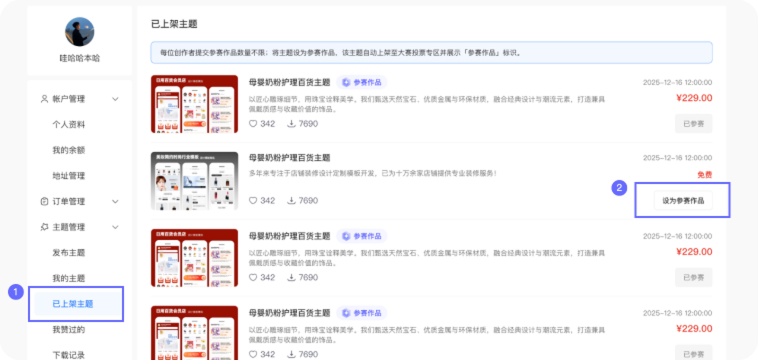Click the 订单管理 clipboard icon

point(44,202)
